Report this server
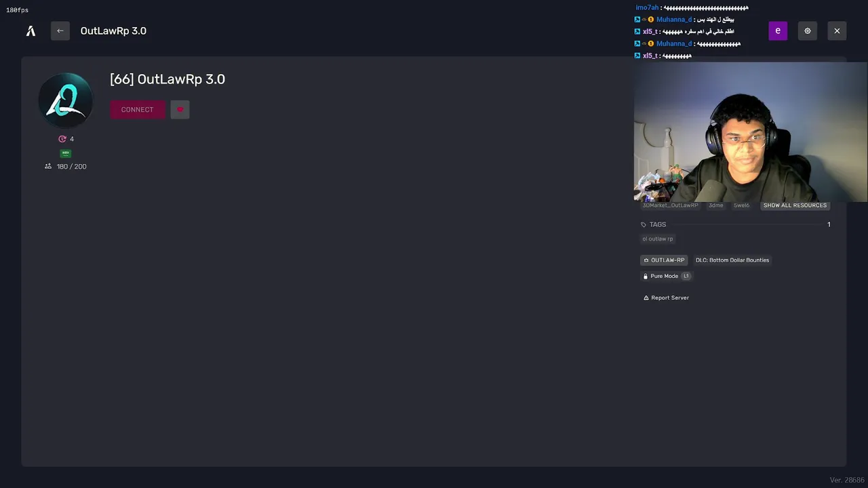The height and width of the screenshot is (488, 868). [666, 298]
